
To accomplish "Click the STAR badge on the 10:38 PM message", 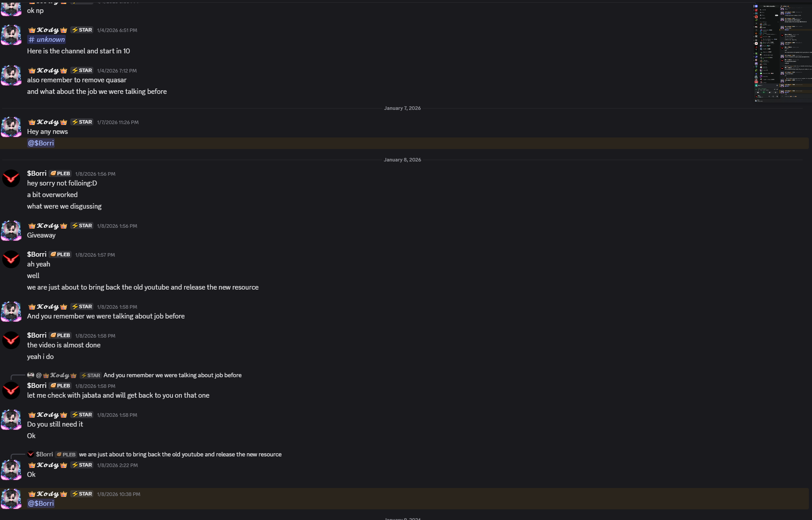I will [x=82, y=494].
